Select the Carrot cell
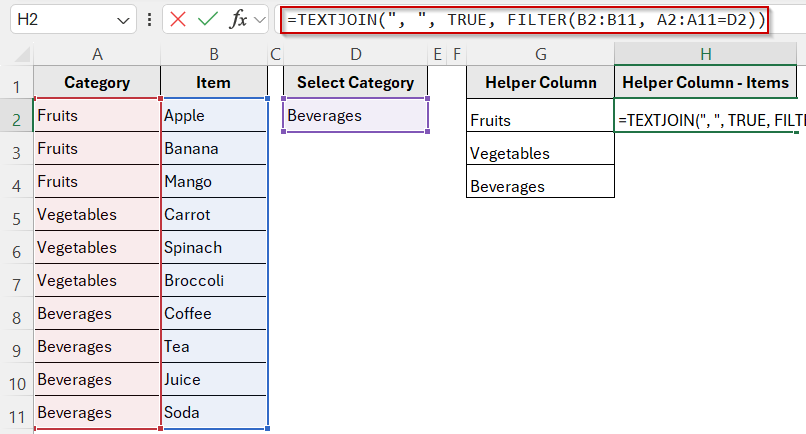 pos(213,214)
